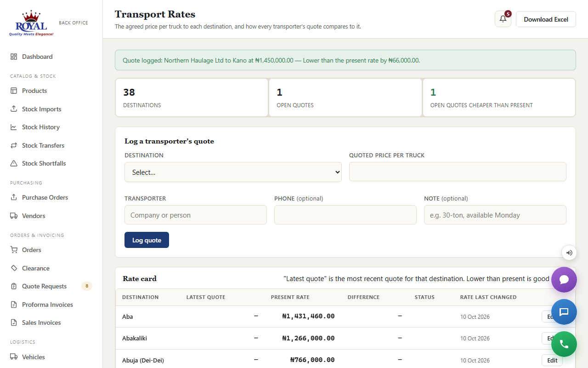588x368 pixels.
Task: Click the Dashboard grid icon
Action: click(14, 57)
